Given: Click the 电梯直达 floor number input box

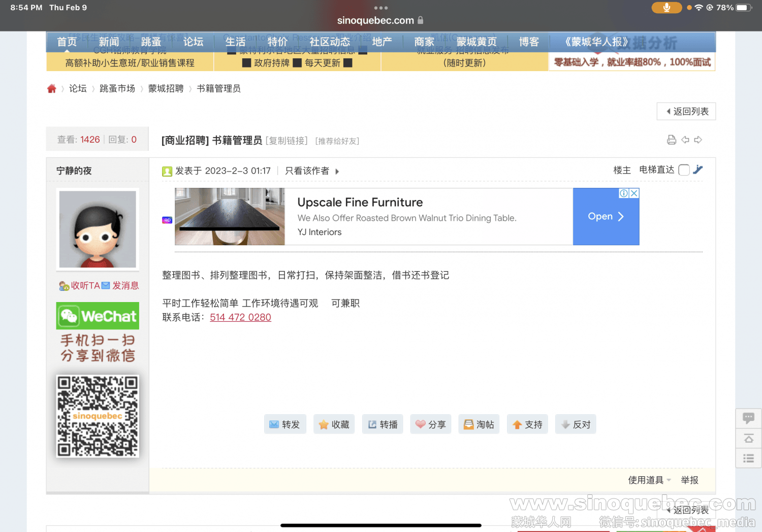Looking at the screenshot, I should (x=684, y=170).
